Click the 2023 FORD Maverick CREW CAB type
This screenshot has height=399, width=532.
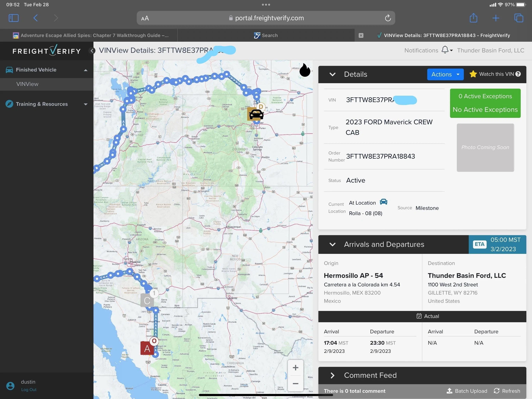[x=389, y=127]
